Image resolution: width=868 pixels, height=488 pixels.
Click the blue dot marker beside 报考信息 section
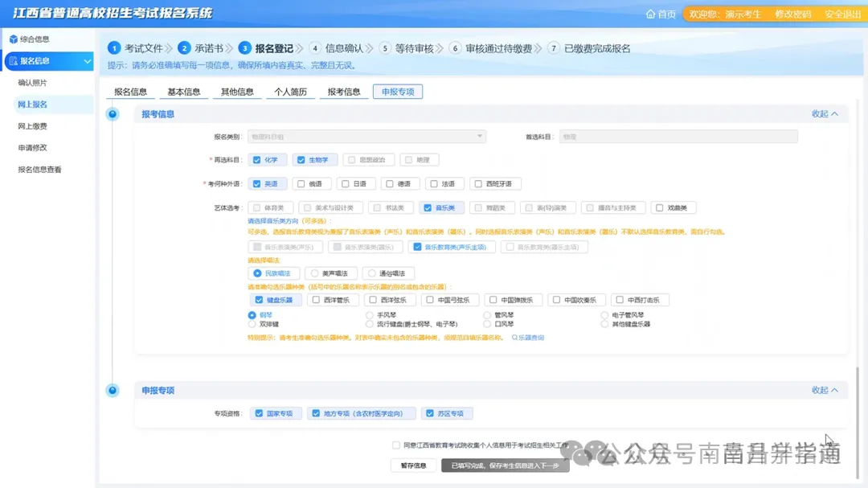coord(113,114)
